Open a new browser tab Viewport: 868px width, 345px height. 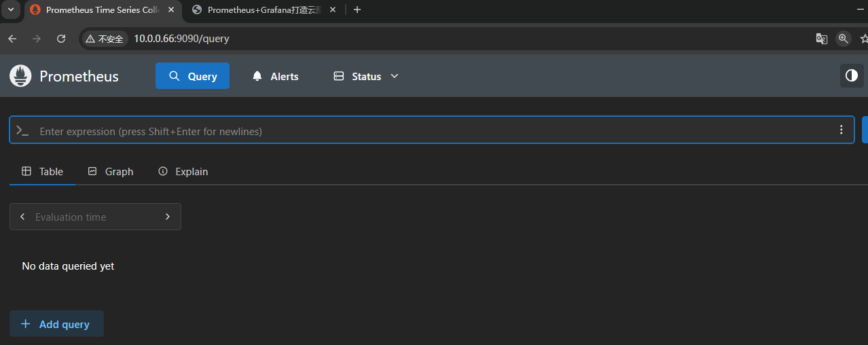click(357, 10)
